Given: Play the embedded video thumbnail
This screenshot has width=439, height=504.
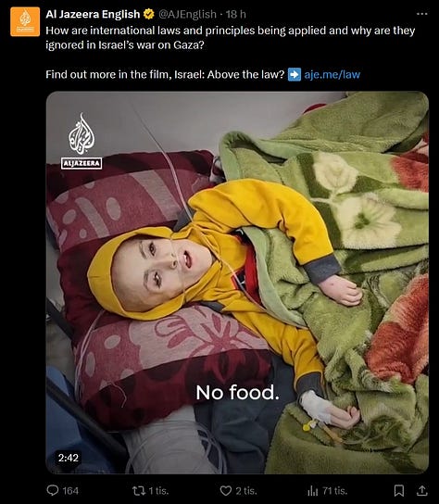Looking at the screenshot, I should (237, 283).
